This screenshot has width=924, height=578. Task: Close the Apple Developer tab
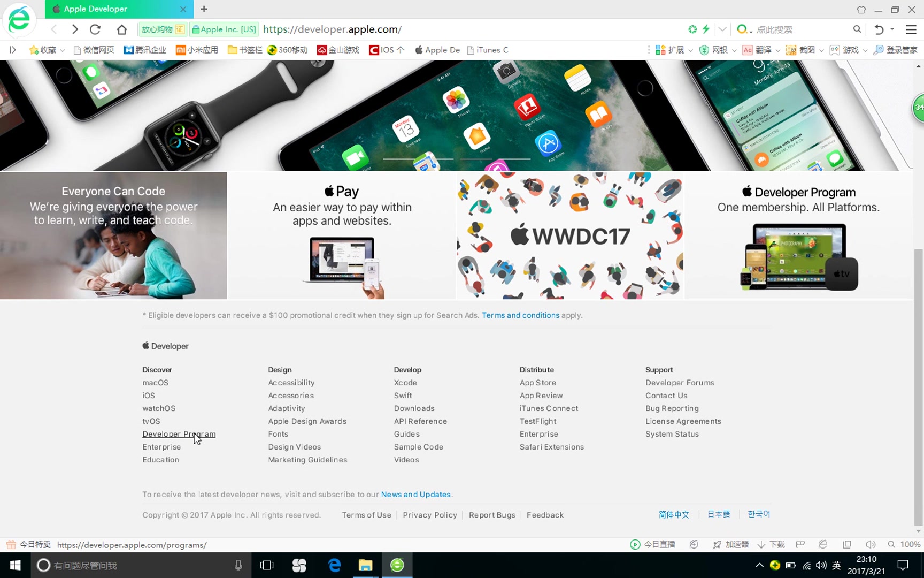click(x=183, y=9)
